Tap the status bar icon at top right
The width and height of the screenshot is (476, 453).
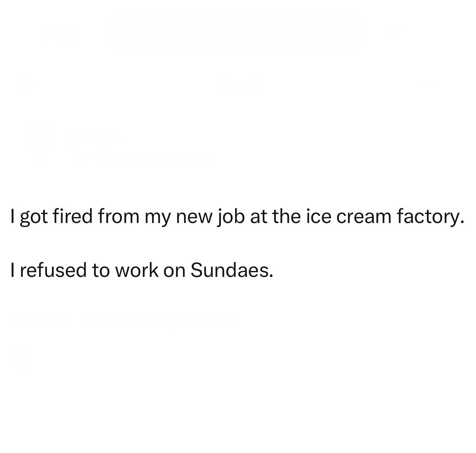click(393, 30)
